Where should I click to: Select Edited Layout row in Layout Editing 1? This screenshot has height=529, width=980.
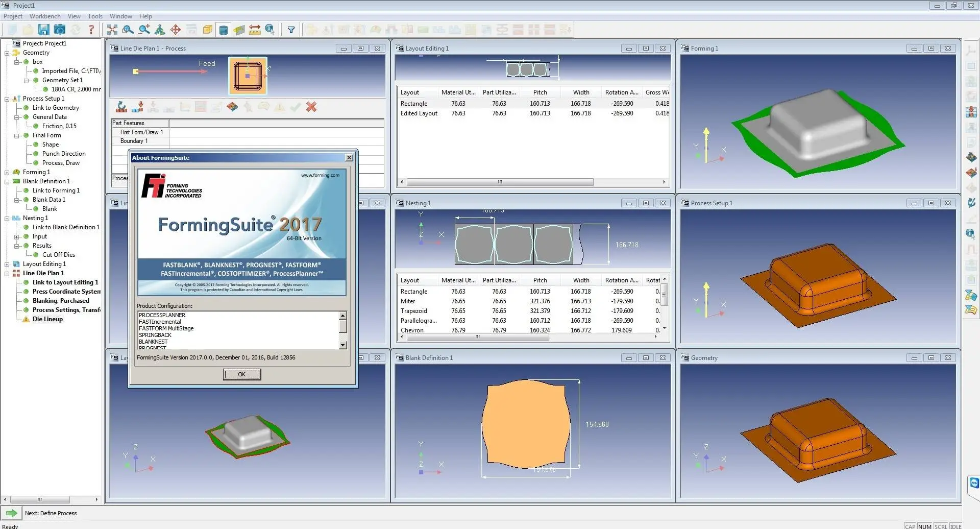(x=533, y=113)
